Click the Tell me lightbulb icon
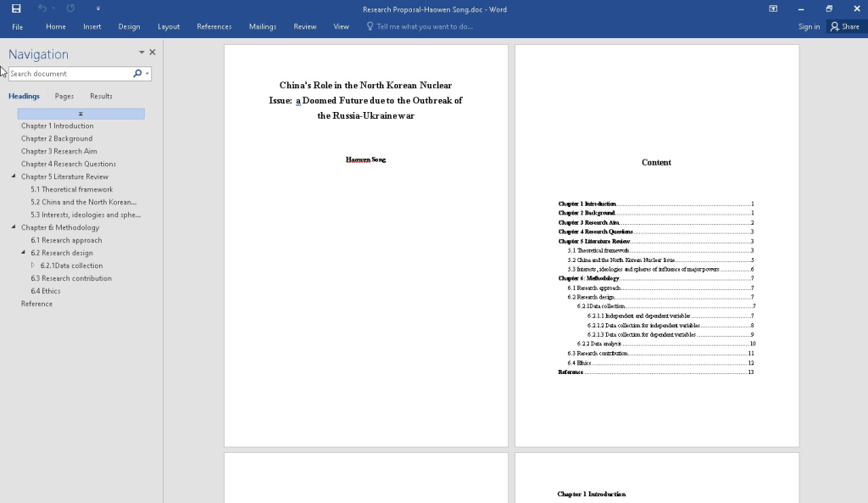This screenshot has height=503, width=868. [x=370, y=26]
